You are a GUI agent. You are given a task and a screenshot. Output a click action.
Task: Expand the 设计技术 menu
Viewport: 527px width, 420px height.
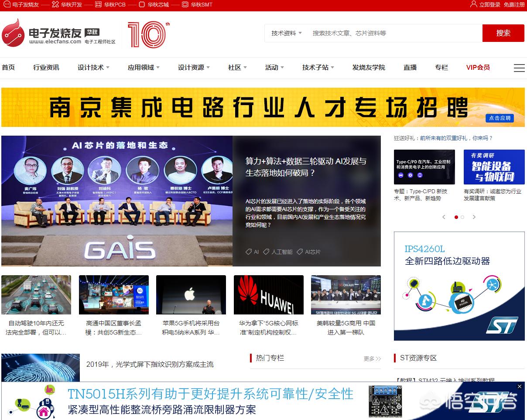[x=93, y=68]
